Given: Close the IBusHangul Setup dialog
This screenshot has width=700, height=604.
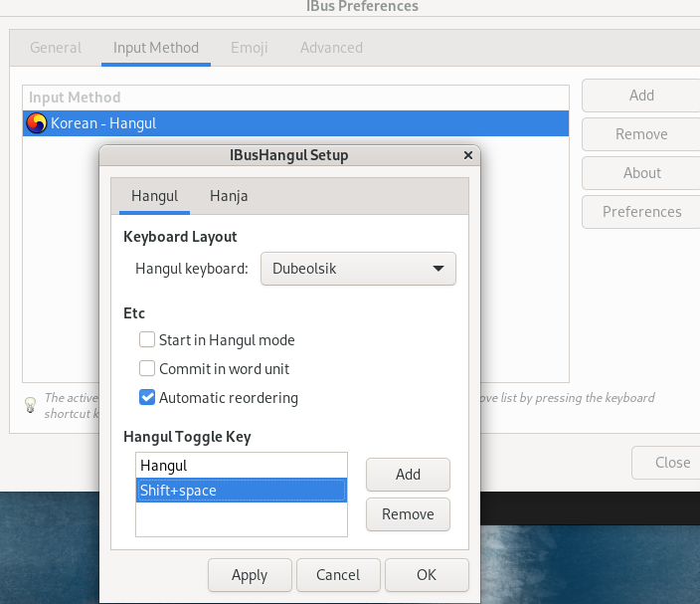Looking at the screenshot, I should (468, 155).
